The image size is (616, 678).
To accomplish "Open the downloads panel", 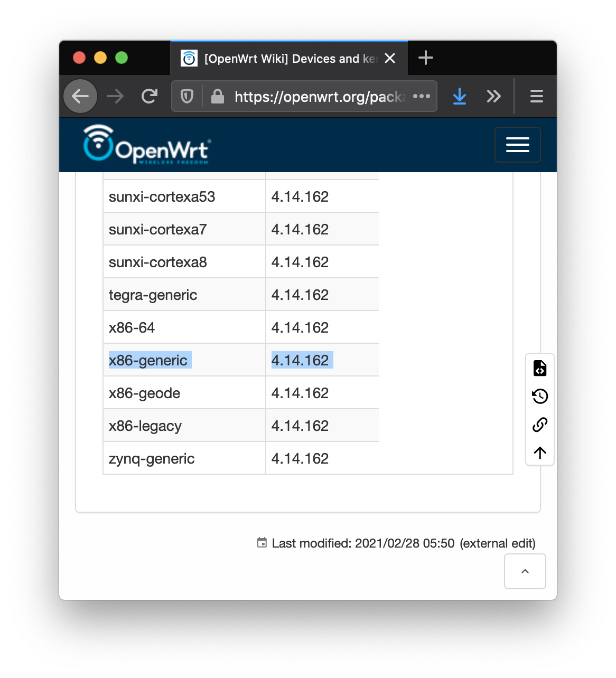I will (460, 96).
